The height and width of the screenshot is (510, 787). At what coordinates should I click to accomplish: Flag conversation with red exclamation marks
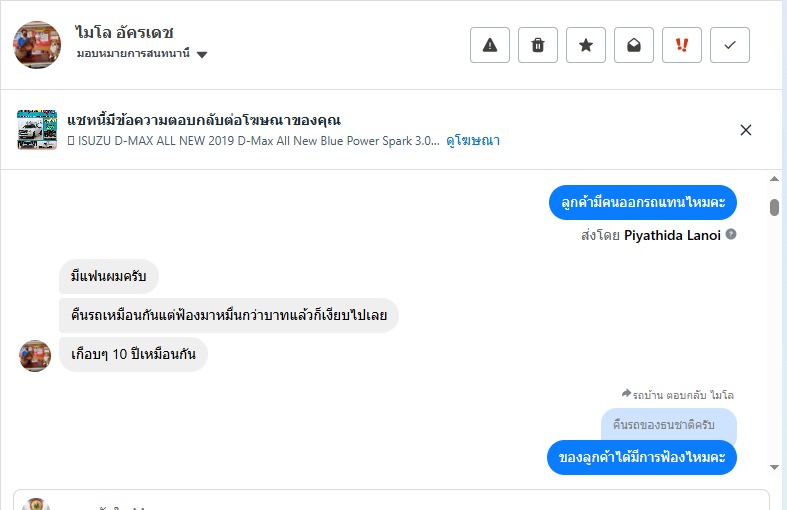tap(682, 45)
